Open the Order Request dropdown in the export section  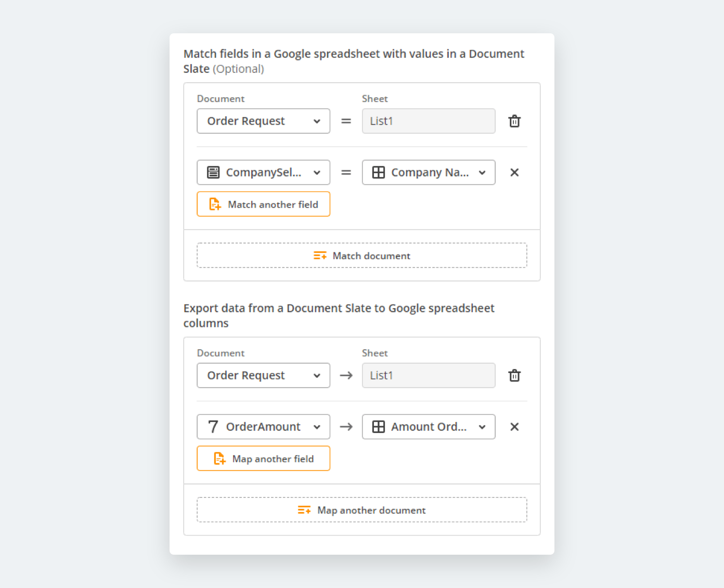[x=263, y=376]
